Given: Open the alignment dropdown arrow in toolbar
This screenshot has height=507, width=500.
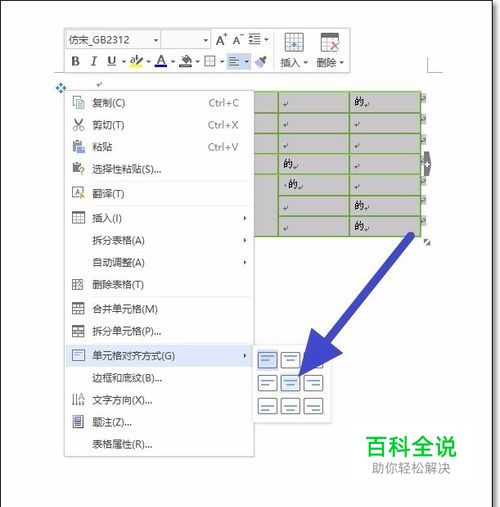Looking at the screenshot, I should point(246,62).
